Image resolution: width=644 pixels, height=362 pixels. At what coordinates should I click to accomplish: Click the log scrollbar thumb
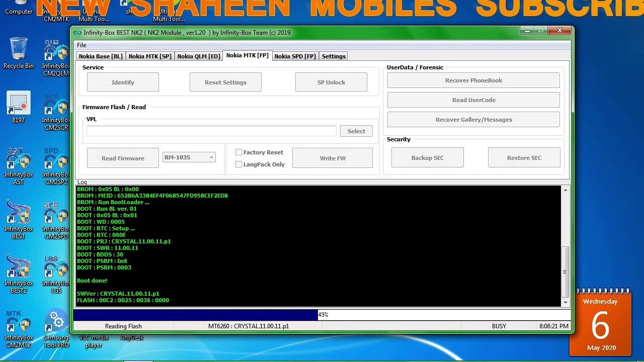(x=566, y=272)
